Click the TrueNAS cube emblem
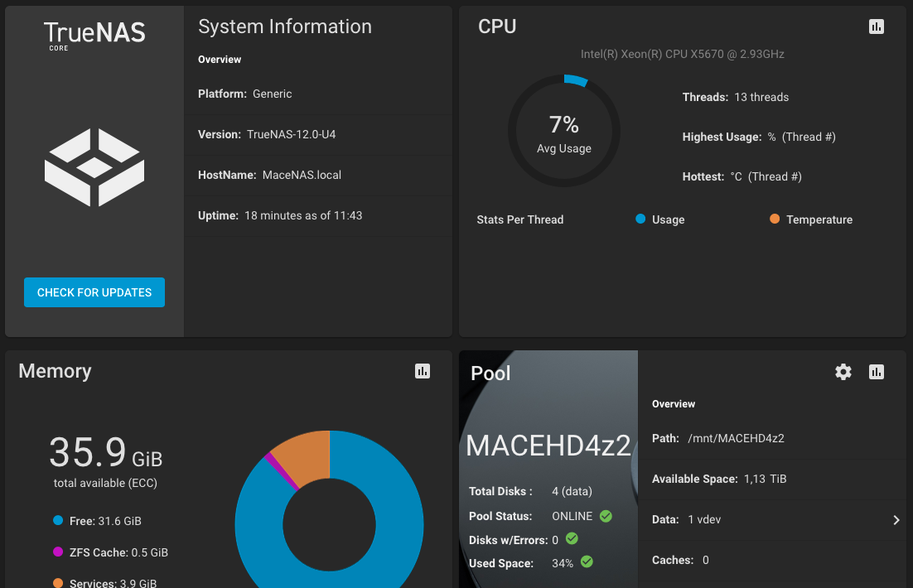This screenshot has height=588, width=913. 94,167
